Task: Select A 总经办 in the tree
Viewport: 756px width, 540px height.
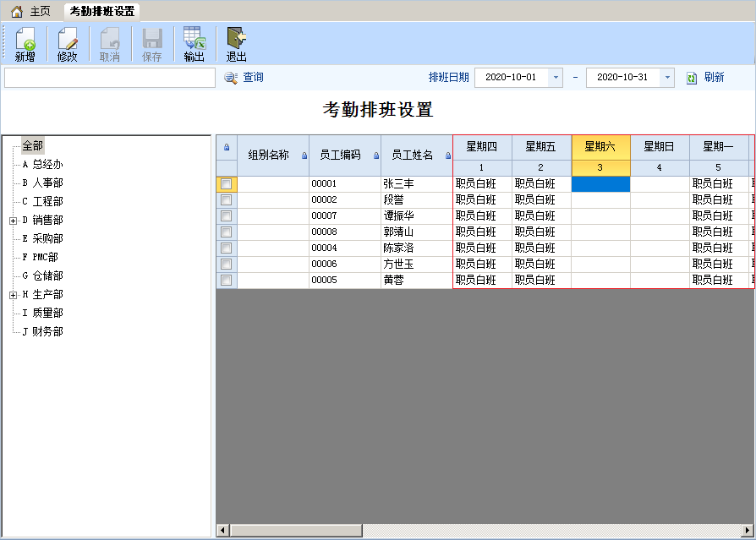Action: pos(42,164)
